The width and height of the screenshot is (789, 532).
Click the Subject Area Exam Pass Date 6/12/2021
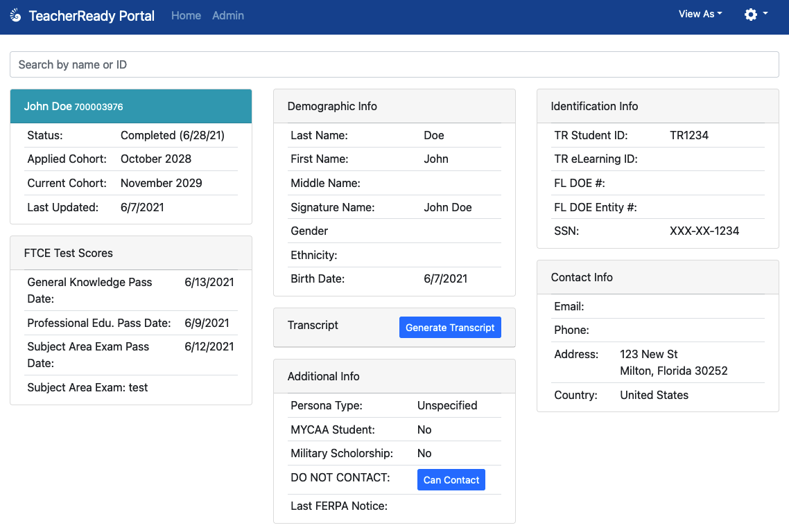(209, 346)
